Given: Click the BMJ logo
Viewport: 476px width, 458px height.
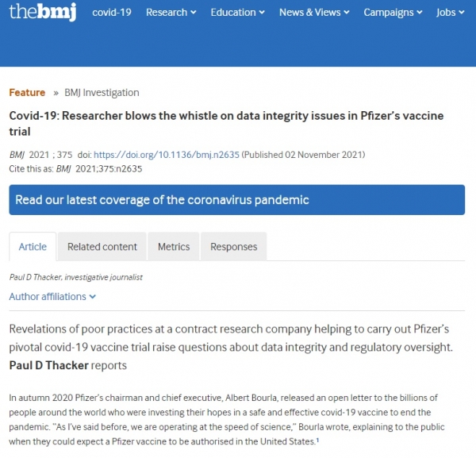Looking at the screenshot, I should click(43, 12).
